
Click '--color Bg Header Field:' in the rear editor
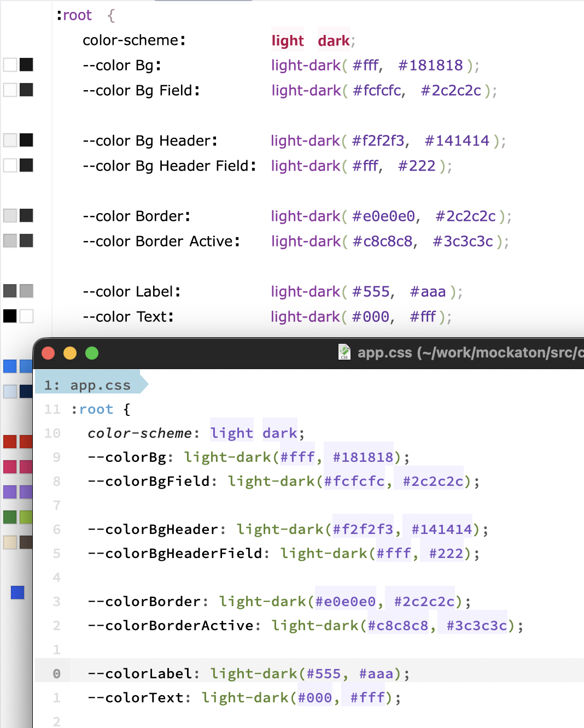170,166
